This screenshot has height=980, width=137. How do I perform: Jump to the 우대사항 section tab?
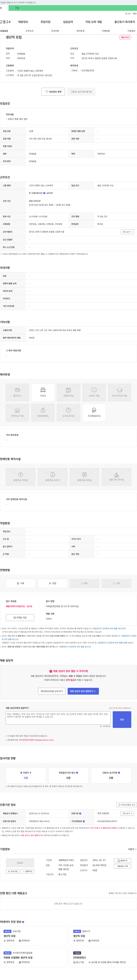tap(55, 31)
